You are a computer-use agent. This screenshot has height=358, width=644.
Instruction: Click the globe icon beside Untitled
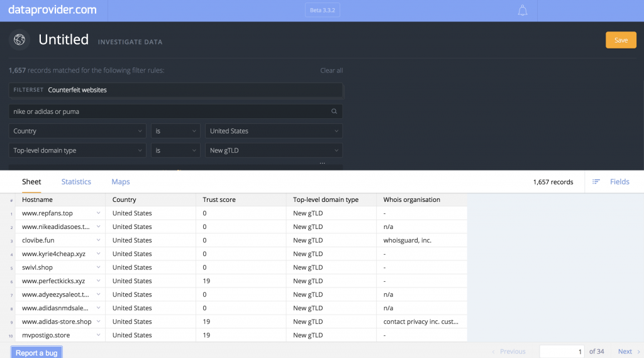coord(19,40)
